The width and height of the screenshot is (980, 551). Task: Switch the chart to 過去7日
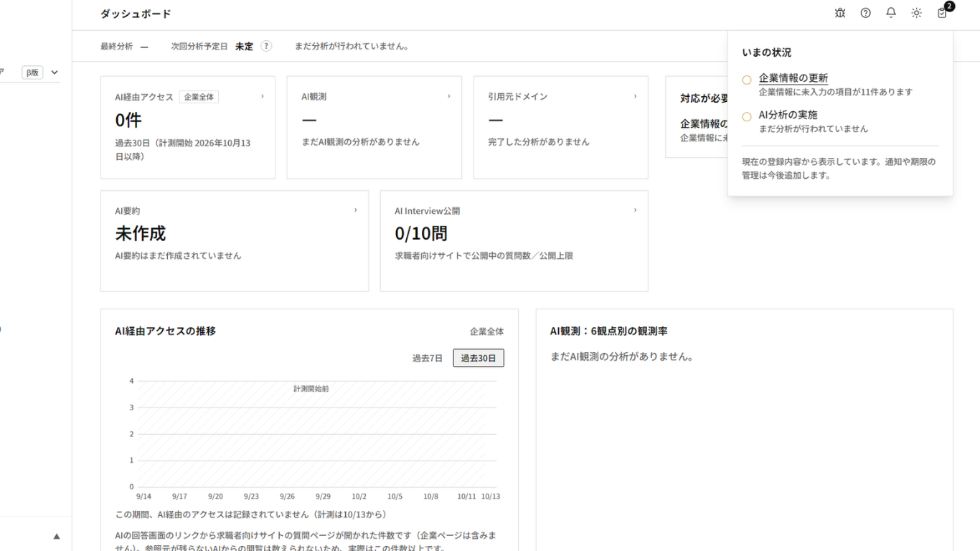(428, 358)
